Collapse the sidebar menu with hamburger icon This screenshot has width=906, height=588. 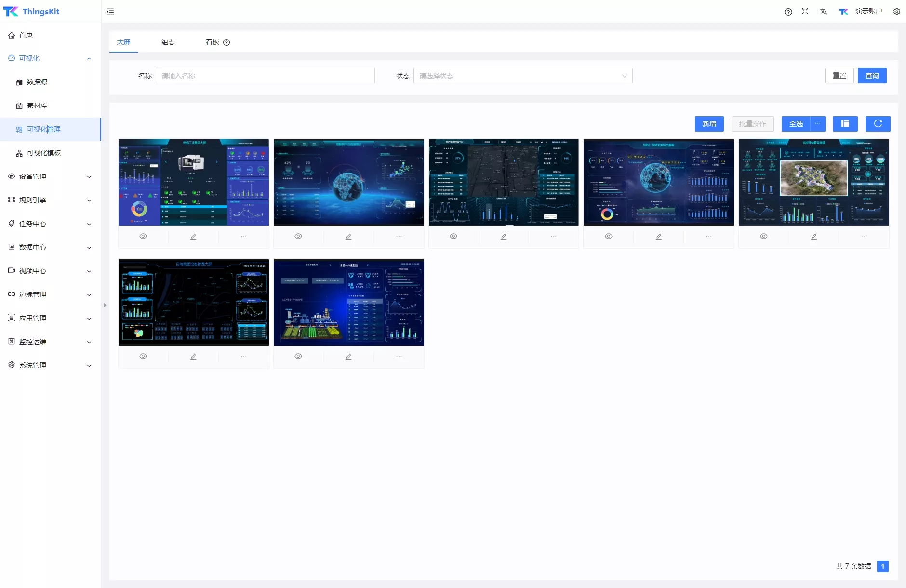[110, 12]
